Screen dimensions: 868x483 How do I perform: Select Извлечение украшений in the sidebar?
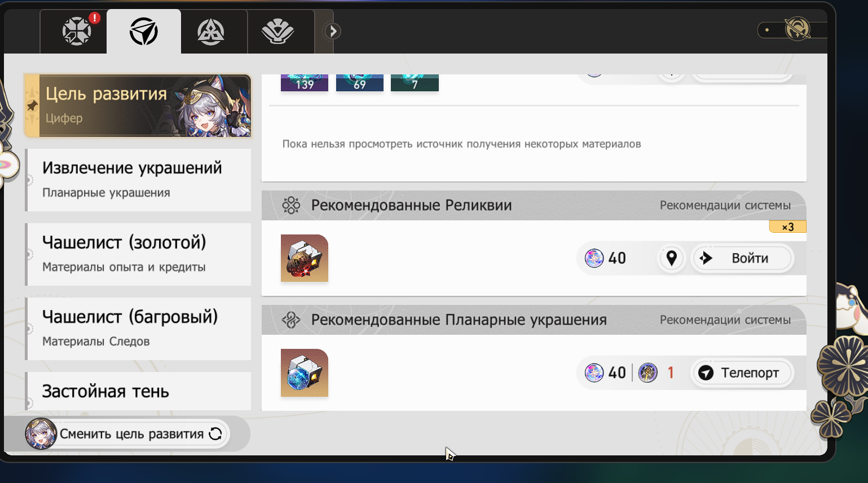[x=138, y=180]
